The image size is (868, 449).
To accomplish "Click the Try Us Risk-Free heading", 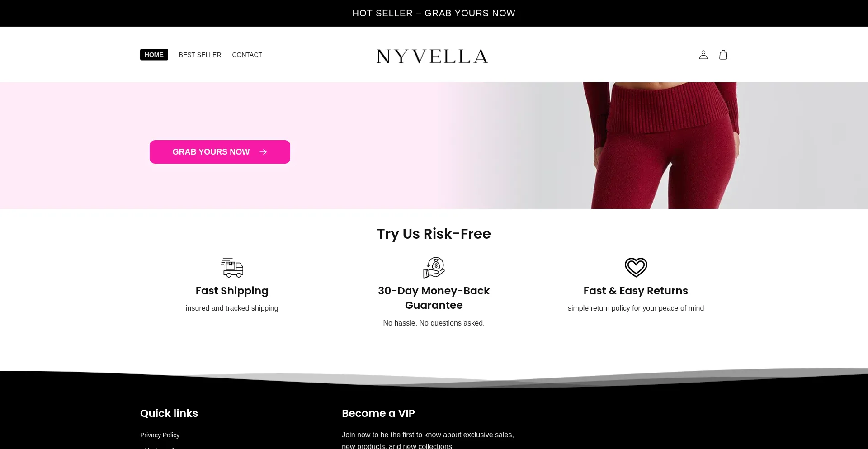I will pyautogui.click(x=434, y=234).
